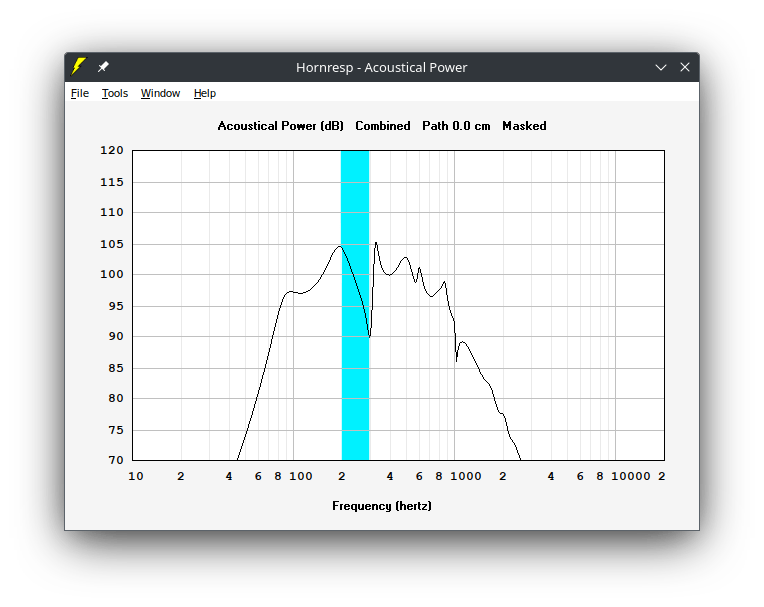Click the cyan masked frequency band

pos(355,305)
